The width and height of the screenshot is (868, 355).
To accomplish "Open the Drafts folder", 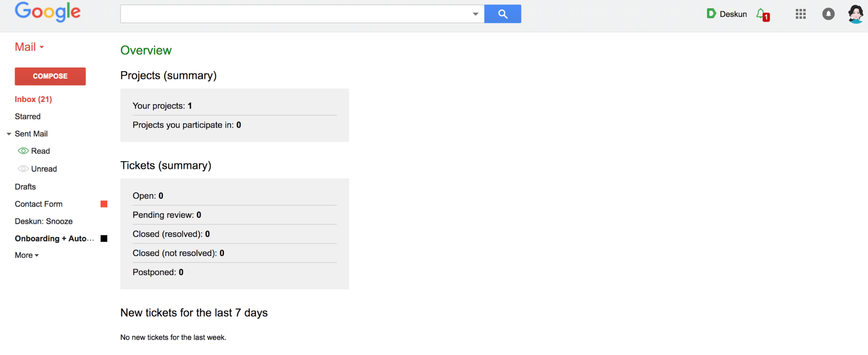I will click(25, 187).
